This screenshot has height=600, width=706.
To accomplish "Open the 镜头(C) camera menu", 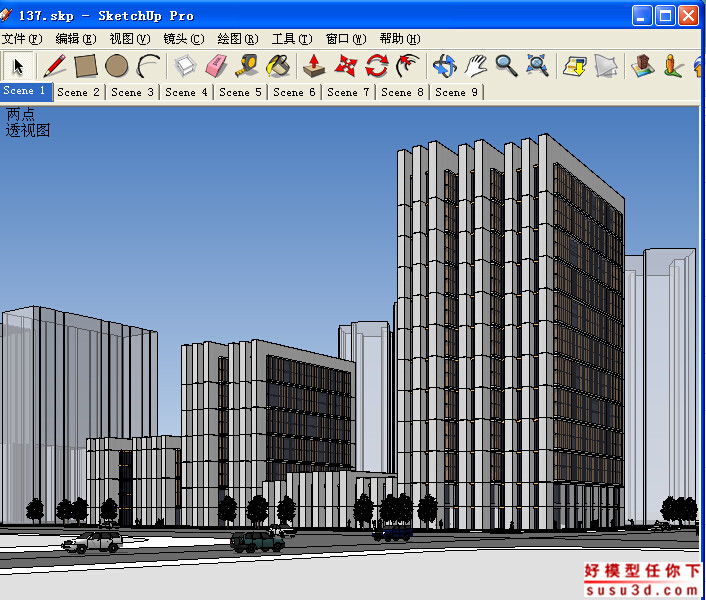I will click(184, 39).
